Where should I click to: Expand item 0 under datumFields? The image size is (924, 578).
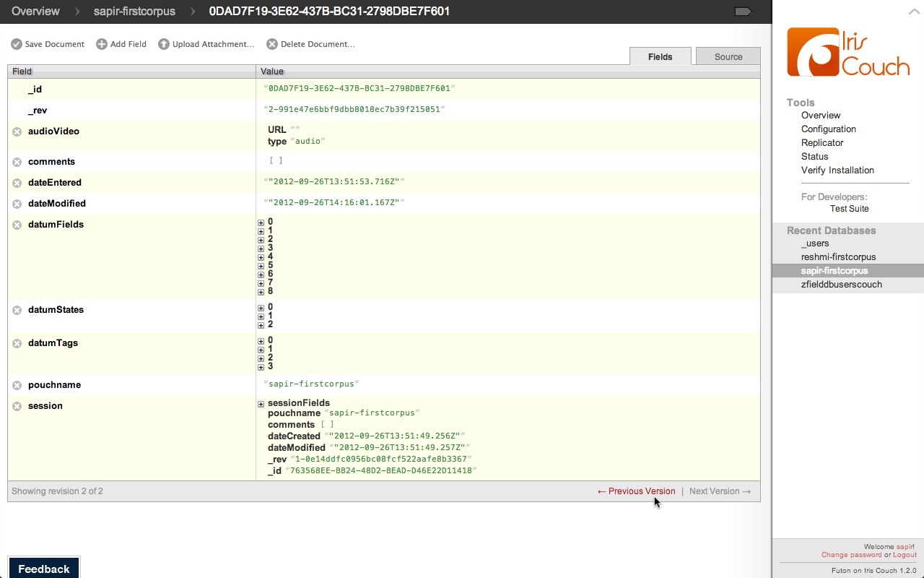click(261, 223)
